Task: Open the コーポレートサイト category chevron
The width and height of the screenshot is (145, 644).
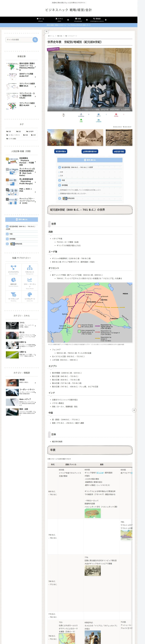Action: click(x=35, y=393)
